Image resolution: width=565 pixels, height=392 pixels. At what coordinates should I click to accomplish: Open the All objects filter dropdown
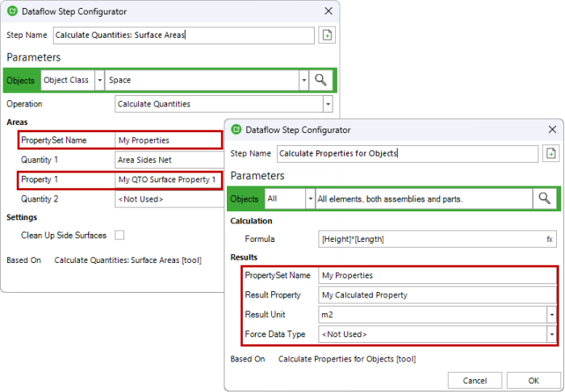tap(310, 198)
